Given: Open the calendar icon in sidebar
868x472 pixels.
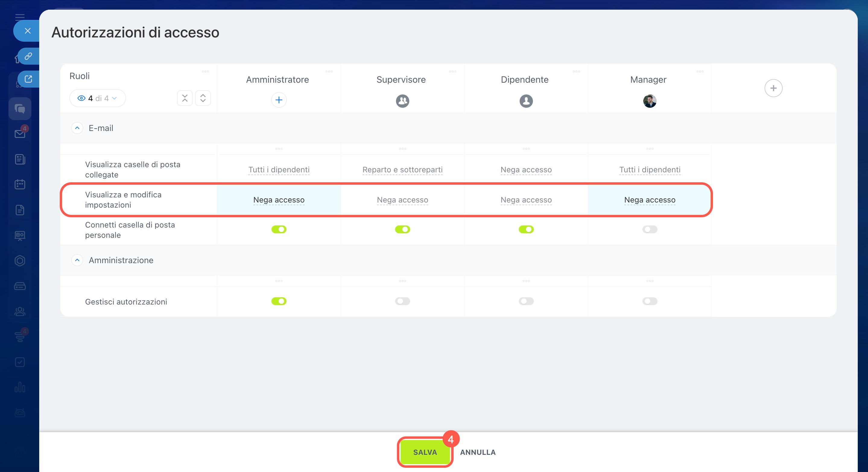Looking at the screenshot, I should (x=20, y=184).
